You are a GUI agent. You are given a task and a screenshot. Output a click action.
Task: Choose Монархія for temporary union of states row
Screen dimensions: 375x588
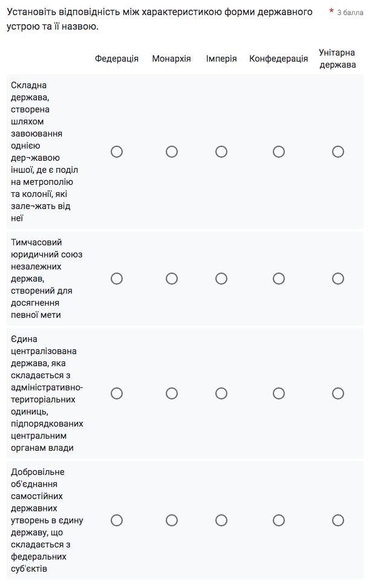(x=172, y=279)
